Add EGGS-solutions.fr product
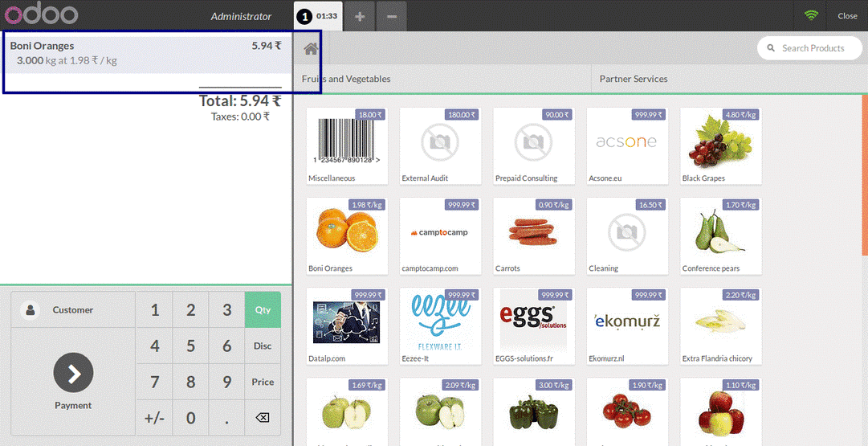868x446 pixels. pos(534,326)
